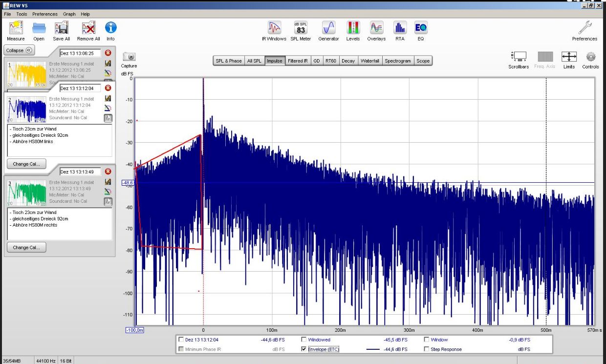Viewport: 606px width, 364px height.
Task: Go to the RT60 tab
Action: click(331, 61)
